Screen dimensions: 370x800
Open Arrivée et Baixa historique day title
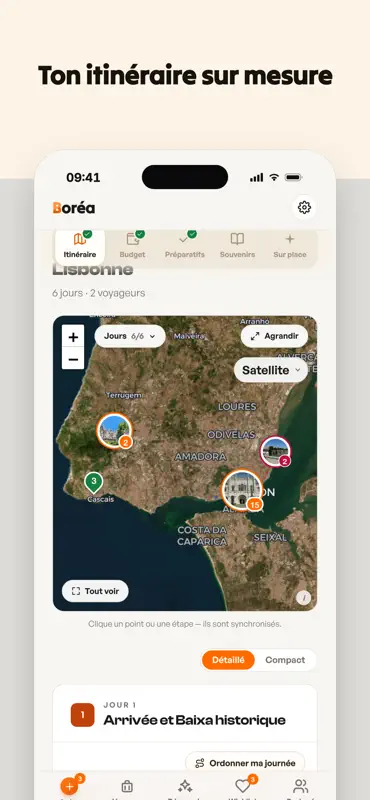(x=194, y=720)
